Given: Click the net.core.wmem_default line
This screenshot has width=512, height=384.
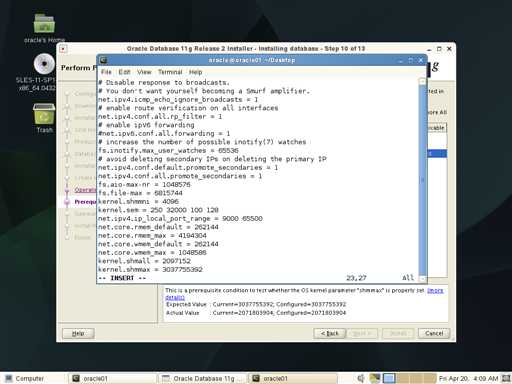Looking at the screenshot, I should coord(158,244).
